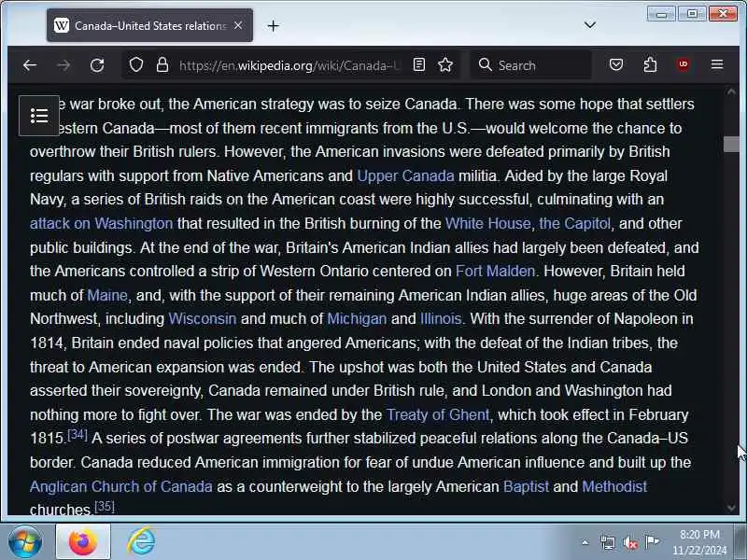The height and width of the screenshot is (560, 747).
Task: Bookmark this page with the star icon
Action: coord(445,64)
